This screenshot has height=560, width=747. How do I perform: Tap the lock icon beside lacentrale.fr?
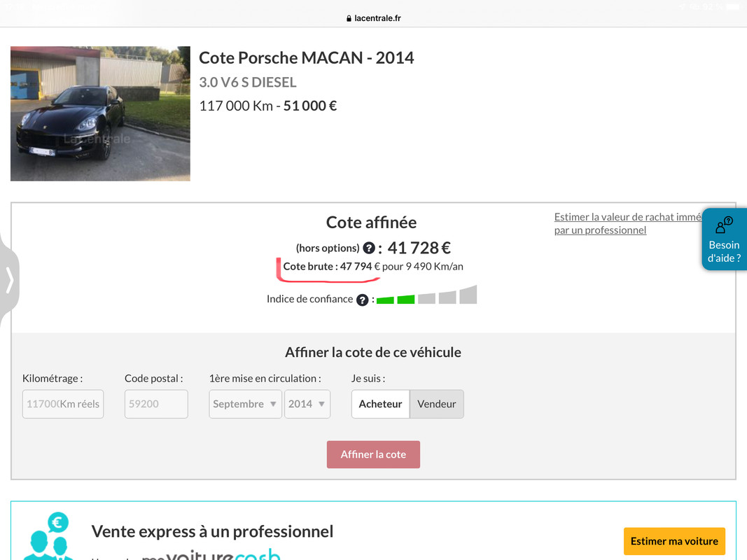click(349, 19)
